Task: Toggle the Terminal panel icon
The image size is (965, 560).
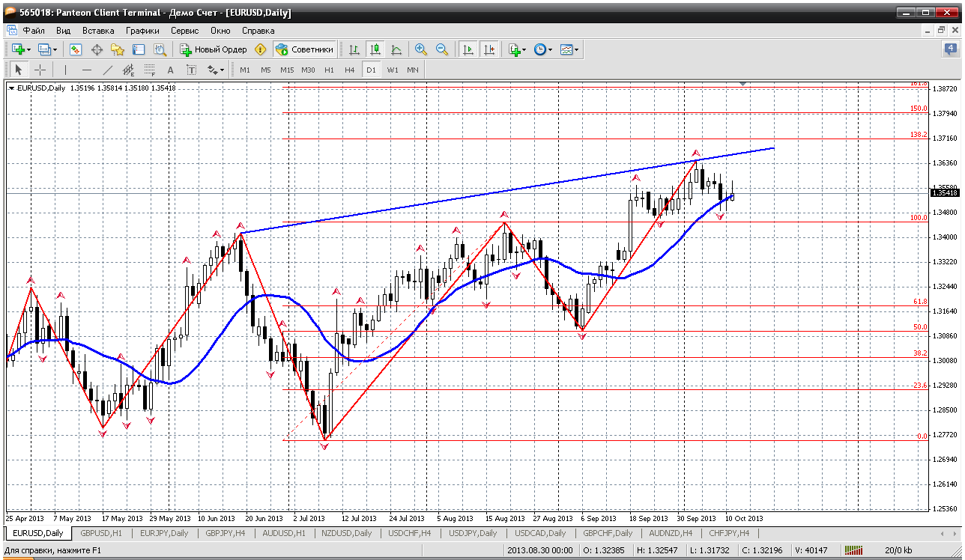Action: coord(139,49)
